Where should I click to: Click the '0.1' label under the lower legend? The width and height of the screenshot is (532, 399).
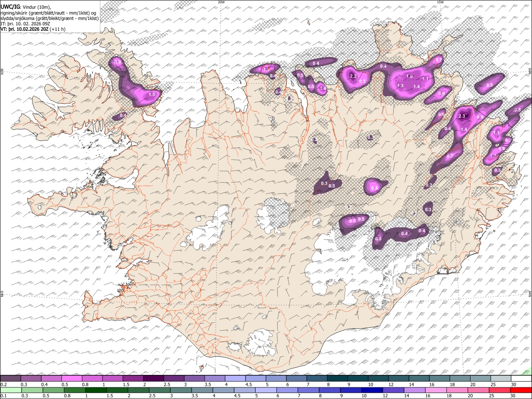point(3,396)
